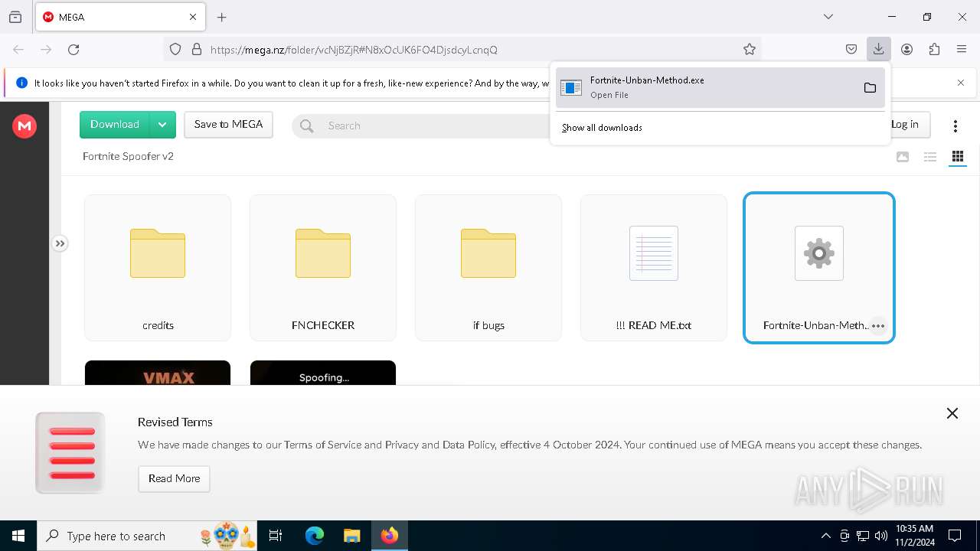Open File Explorer from taskbar
Screen dimensions: 980x551
click(x=351, y=536)
